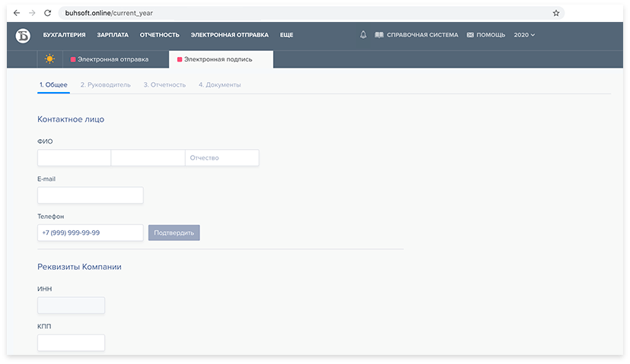Reload the page
This screenshot has height=364, width=630.
click(x=48, y=13)
